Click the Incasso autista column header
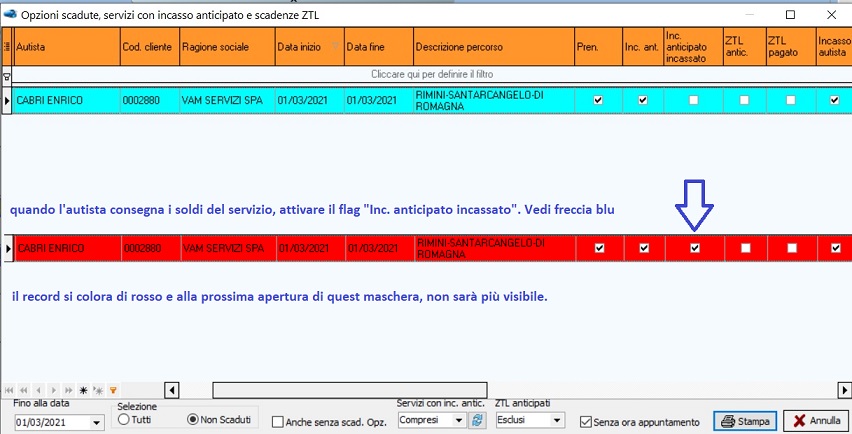Image resolution: width=852 pixels, height=434 pixels. click(x=834, y=47)
